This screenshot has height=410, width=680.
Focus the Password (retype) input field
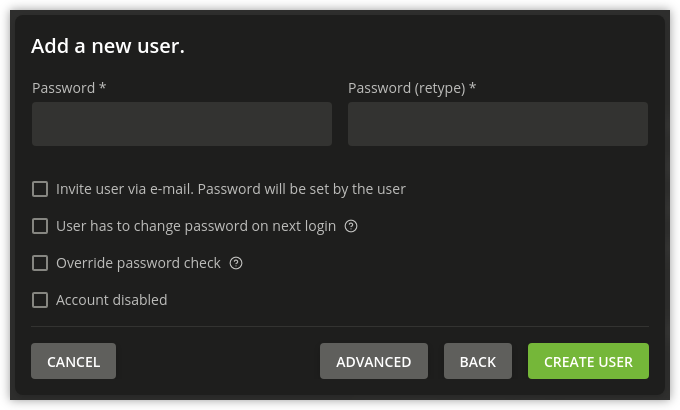click(498, 124)
